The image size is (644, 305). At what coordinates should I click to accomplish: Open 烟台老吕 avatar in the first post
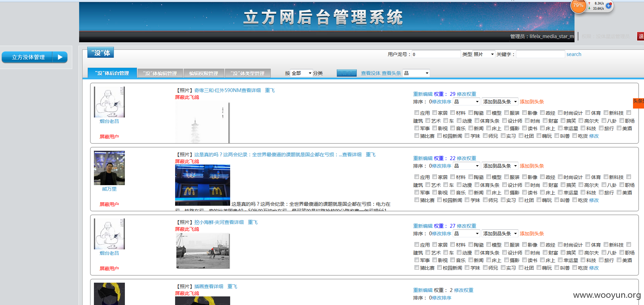tap(109, 102)
